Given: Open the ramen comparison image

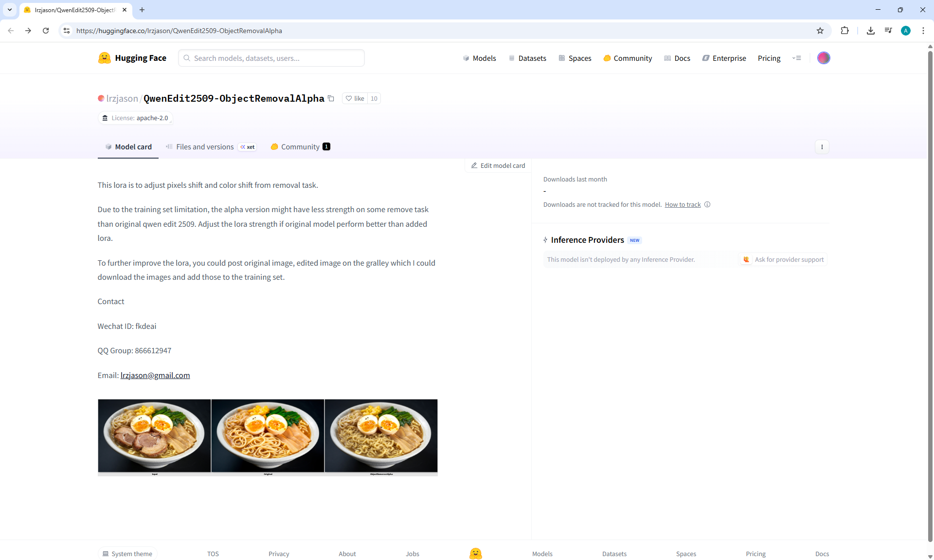Looking at the screenshot, I should [268, 437].
